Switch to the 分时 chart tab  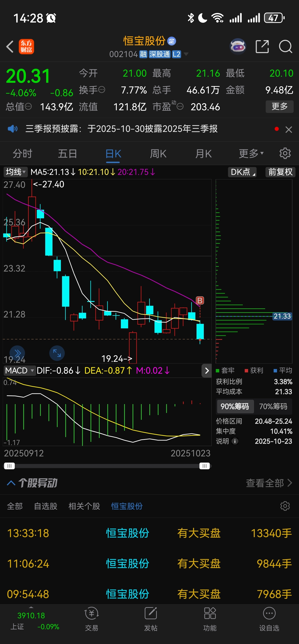coord(22,153)
